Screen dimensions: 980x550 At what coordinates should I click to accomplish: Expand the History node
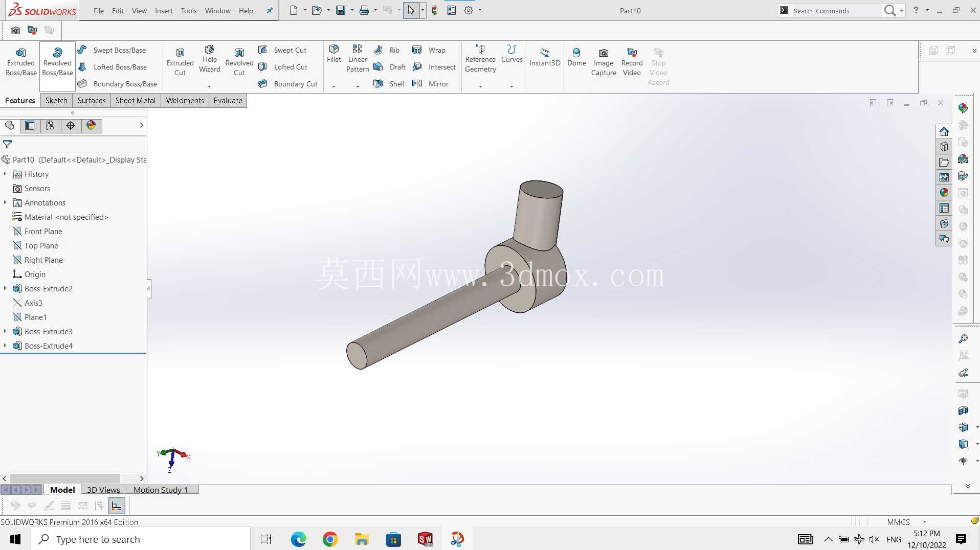coord(5,174)
